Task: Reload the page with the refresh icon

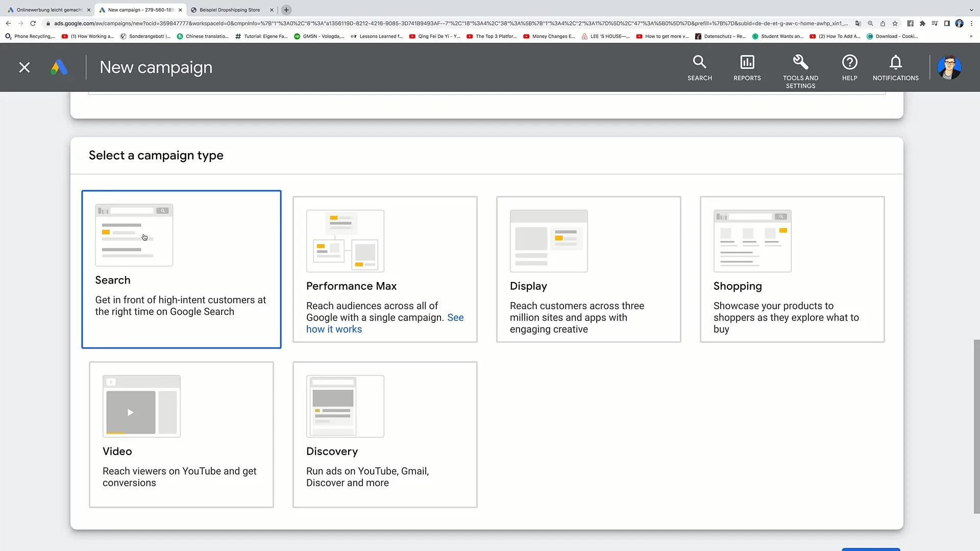Action: pyautogui.click(x=33, y=23)
